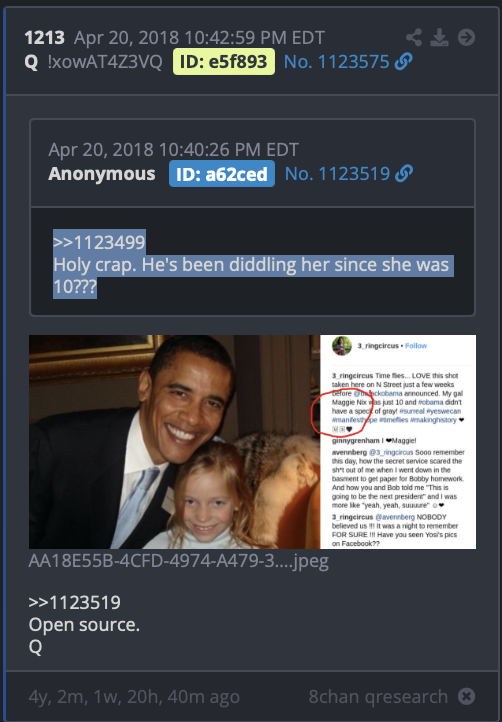502x722 pixels.
Task: Click the Anonymous poster name
Action: point(102,174)
